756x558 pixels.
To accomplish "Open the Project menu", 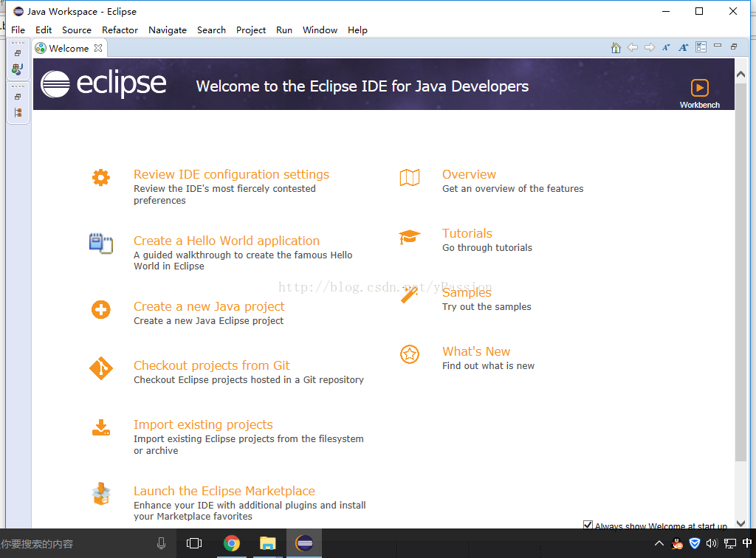I will tap(251, 30).
